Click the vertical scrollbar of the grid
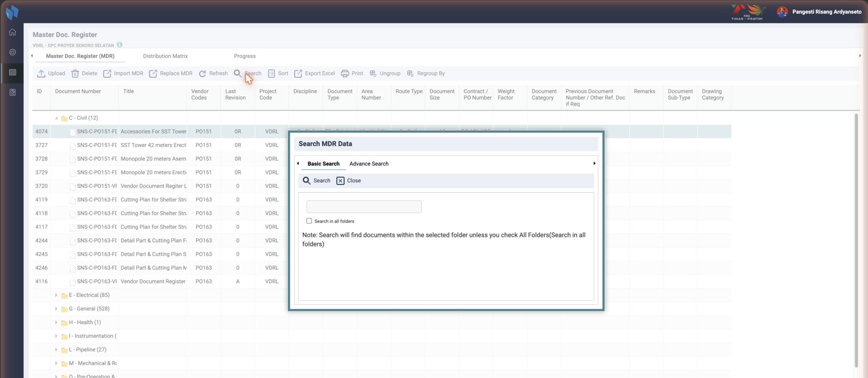Screen dimensions: 868x378 point(856,240)
